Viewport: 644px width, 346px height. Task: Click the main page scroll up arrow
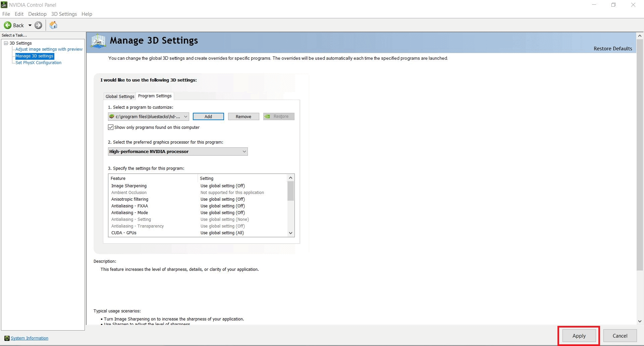640,36
